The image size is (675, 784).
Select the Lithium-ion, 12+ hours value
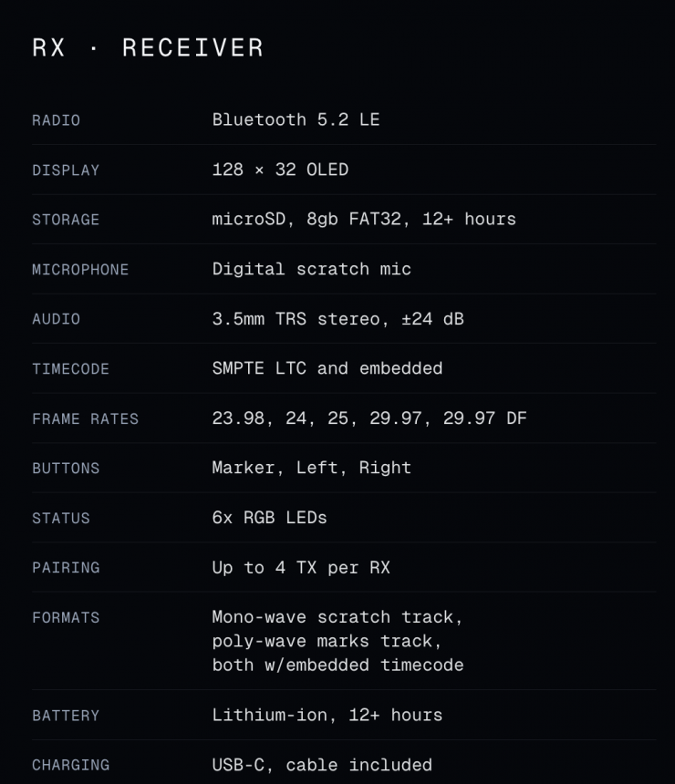click(x=327, y=715)
